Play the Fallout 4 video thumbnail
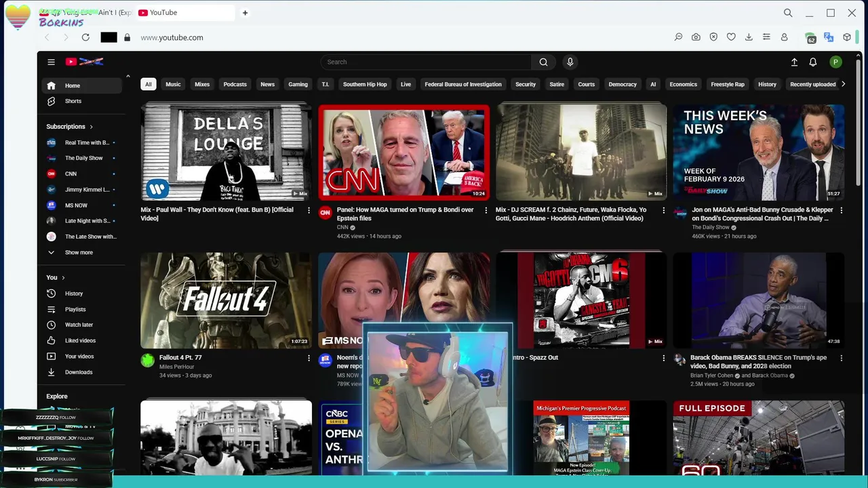The height and width of the screenshot is (488, 868). pyautogui.click(x=226, y=300)
